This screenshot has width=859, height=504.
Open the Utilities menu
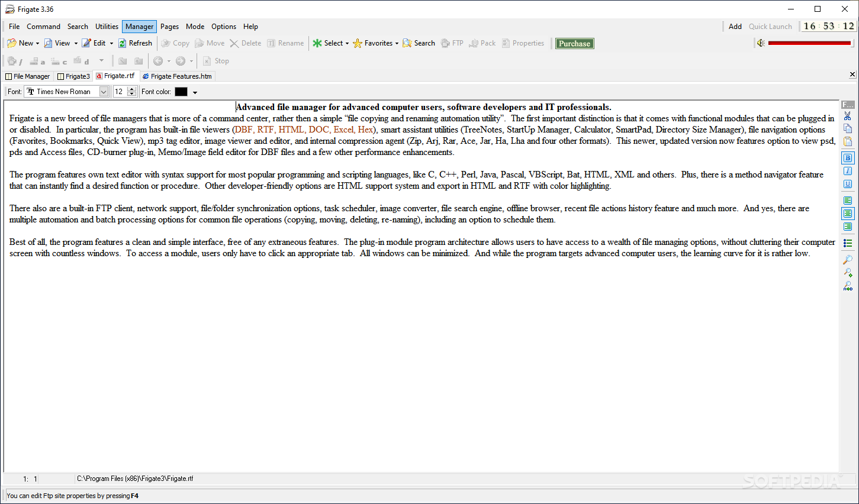(x=107, y=27)
